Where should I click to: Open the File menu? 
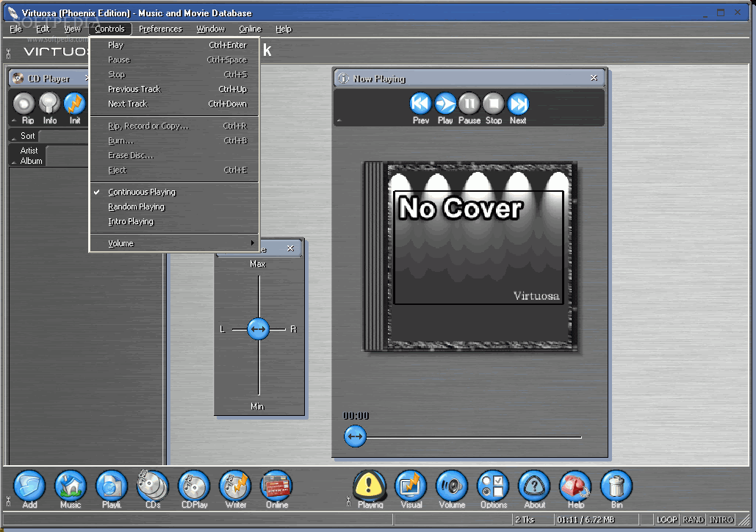pos(15,29)
